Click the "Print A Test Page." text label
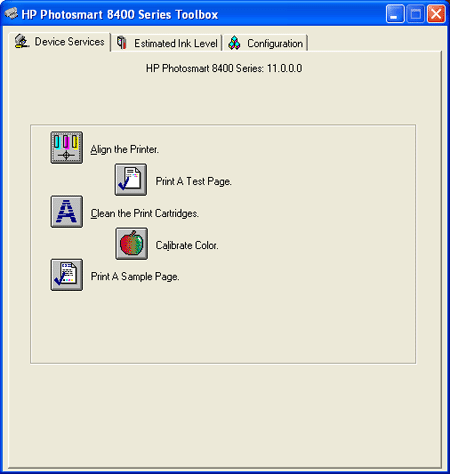Viewport: 450px width, 474px height. pyautogui.click(x=194, y=181)
